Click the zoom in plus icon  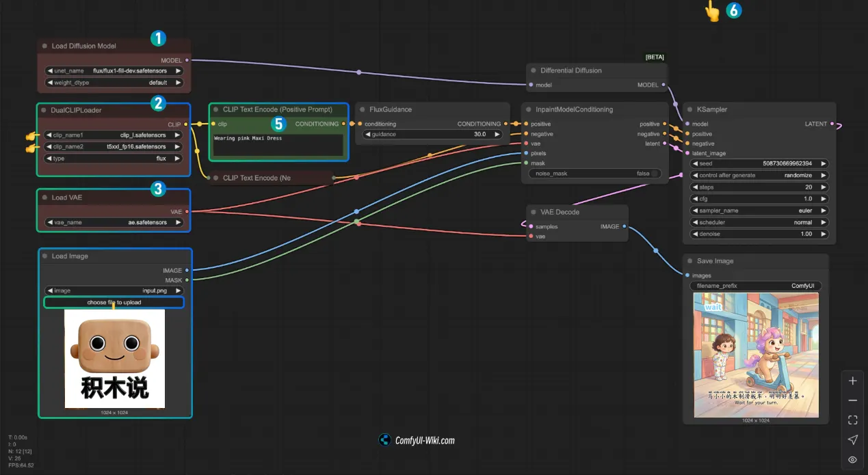852,381
